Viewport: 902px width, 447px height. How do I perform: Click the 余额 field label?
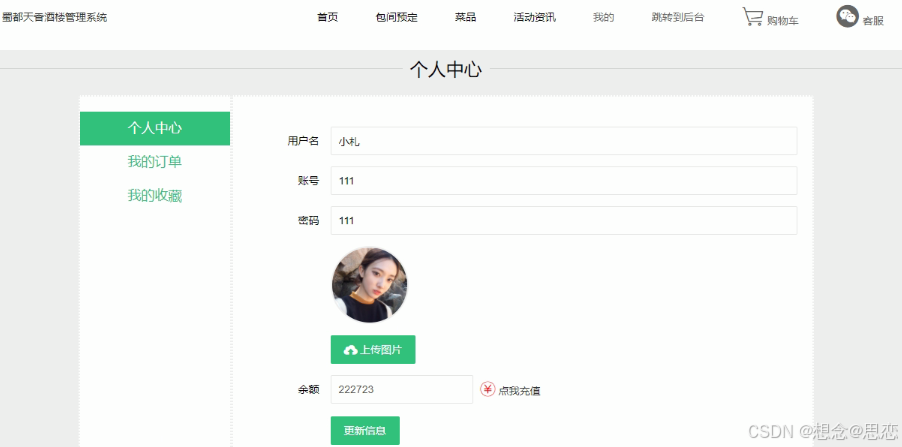[x=308, y=389]
